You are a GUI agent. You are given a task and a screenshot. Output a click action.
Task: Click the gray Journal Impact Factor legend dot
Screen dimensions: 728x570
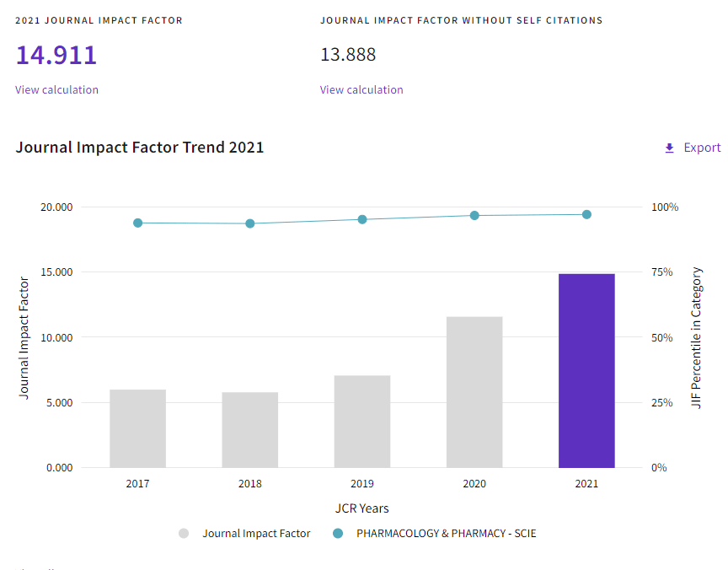pyautogui.click(x=184, y=533)
